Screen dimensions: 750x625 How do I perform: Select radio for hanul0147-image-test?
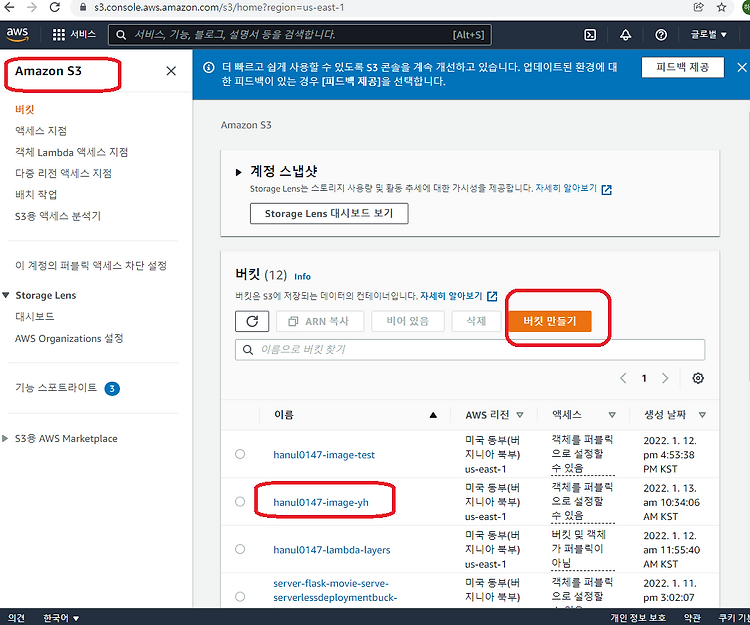coord(240,454)
